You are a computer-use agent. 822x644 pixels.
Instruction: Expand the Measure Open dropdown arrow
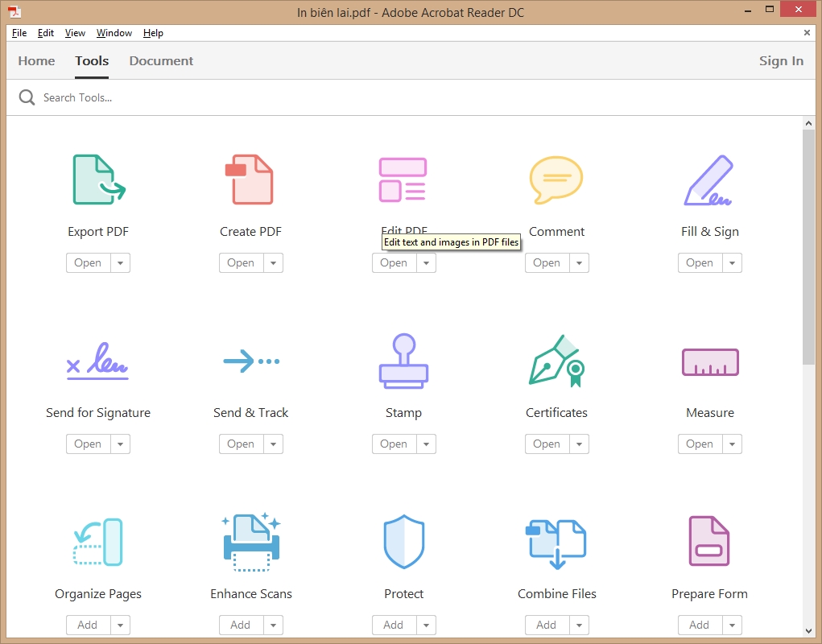pyautogui.click(x=733, y=444)
